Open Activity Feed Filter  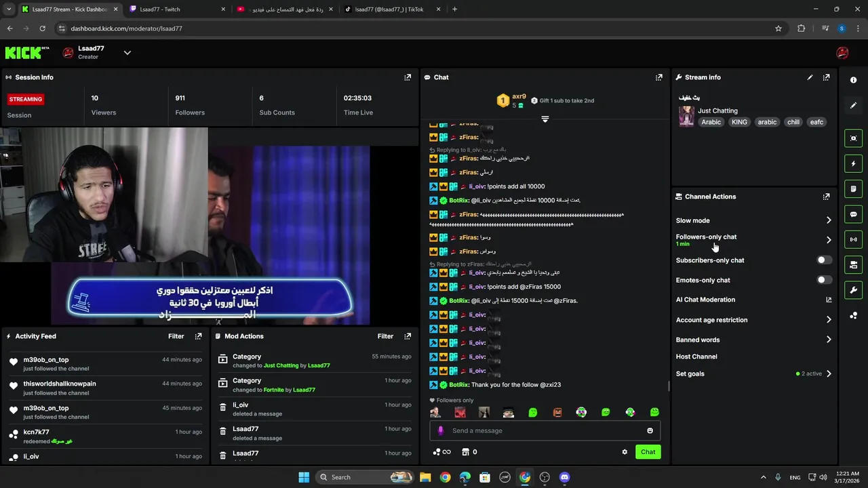tap(176, 336)
